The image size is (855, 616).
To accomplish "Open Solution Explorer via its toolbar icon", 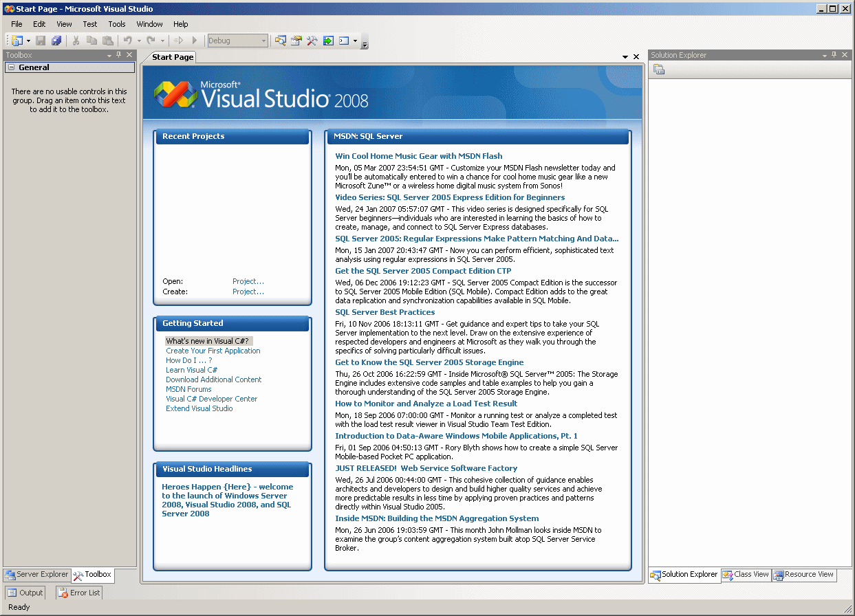I will click(280, 41).
